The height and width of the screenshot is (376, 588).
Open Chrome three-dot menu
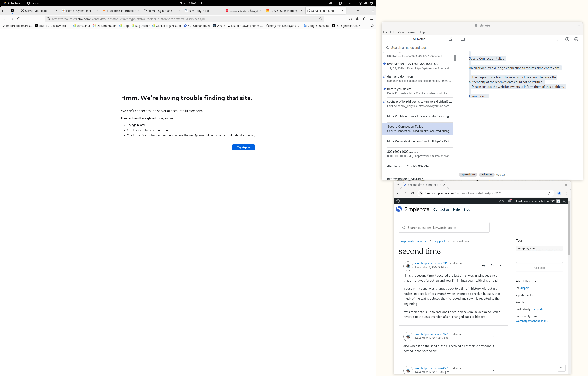[x=566, y=193]
